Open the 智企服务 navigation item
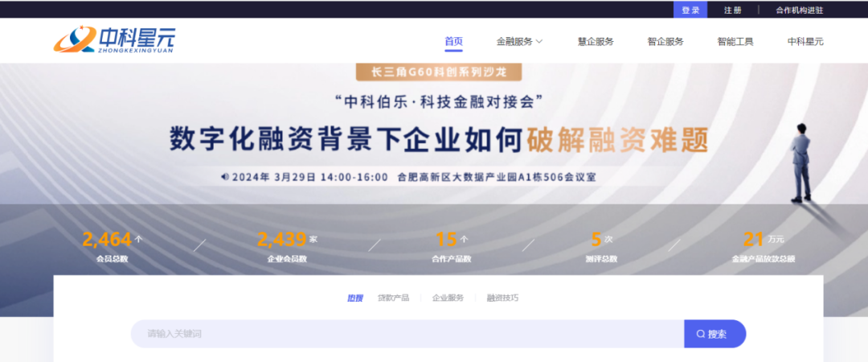Screen dimensions: 868x362 point(665,41)
